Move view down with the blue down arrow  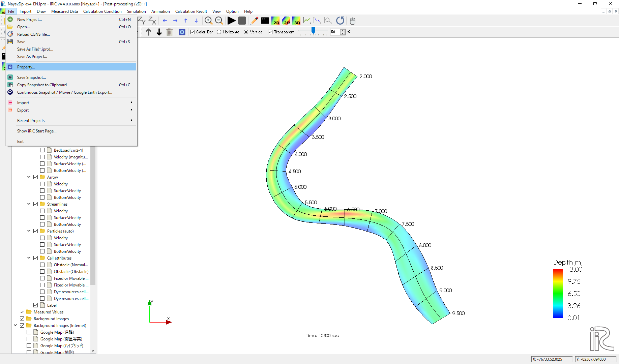pyautogui.click(x=196, y=21)
